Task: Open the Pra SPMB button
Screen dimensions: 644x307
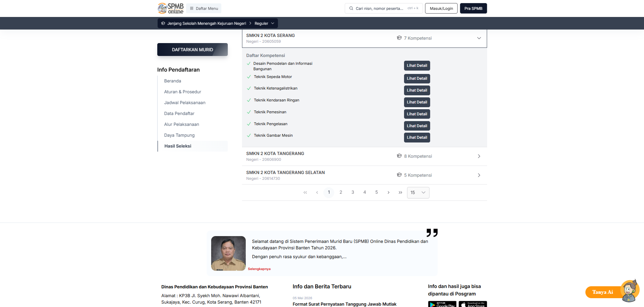Action: click(473, 8)
